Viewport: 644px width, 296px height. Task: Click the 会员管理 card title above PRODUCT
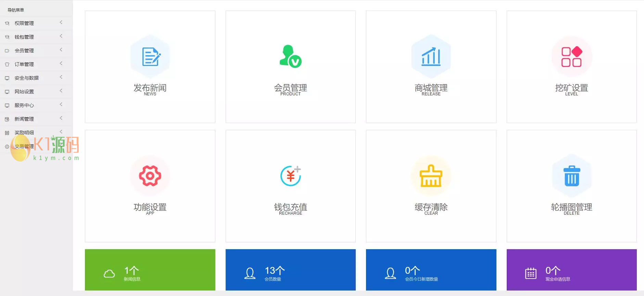pos(290,88)
